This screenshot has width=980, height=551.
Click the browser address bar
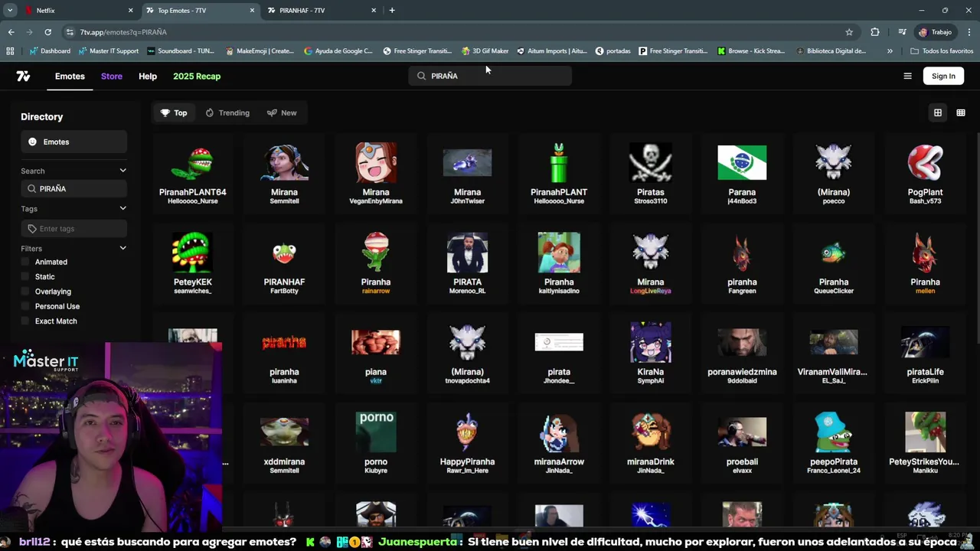coord(459,32)
